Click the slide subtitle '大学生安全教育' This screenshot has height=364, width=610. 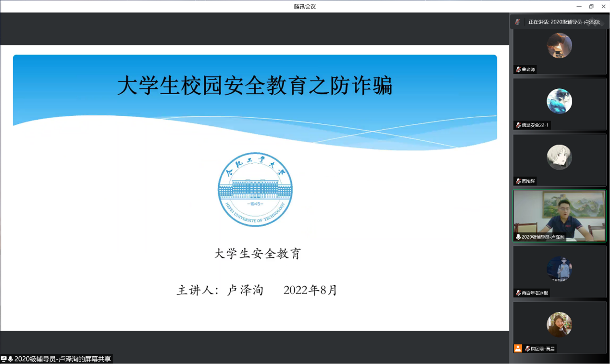pyautogui.click(x=258, y=254)
